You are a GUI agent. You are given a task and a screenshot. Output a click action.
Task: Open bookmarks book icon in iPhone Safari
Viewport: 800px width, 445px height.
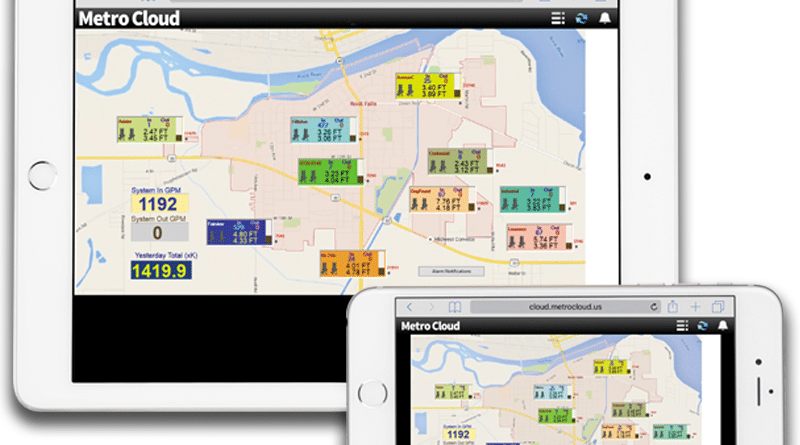coord(454,307)
